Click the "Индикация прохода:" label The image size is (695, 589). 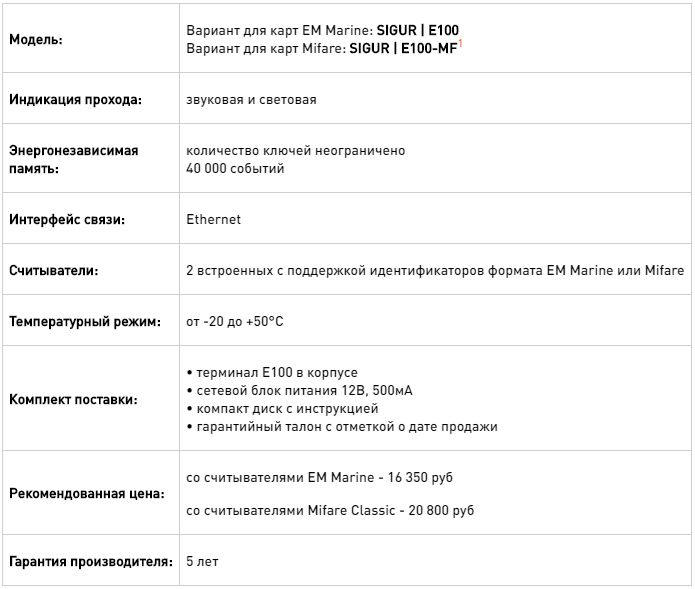pos(75,100)
